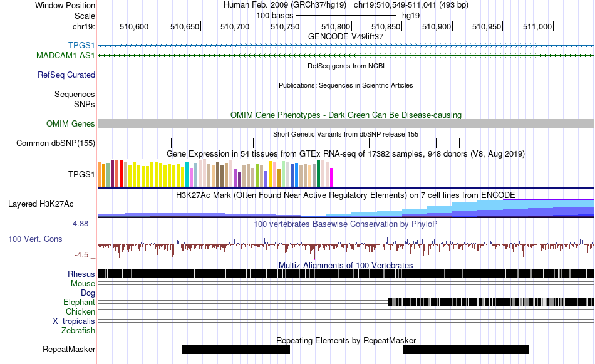Click the 4.88 PhyloP upper scale value
Viewport: 595px width, 364px height.
pos(80,224)
